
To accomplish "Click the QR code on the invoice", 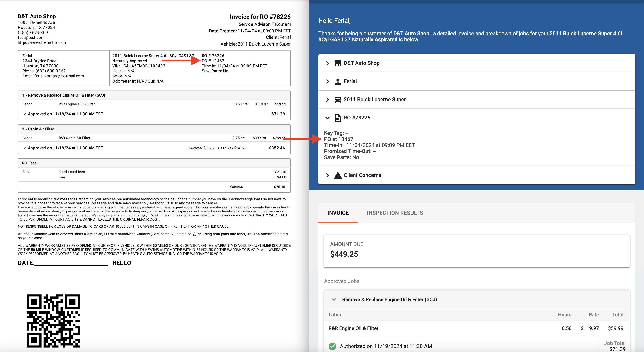I will [x=53, y=321].
